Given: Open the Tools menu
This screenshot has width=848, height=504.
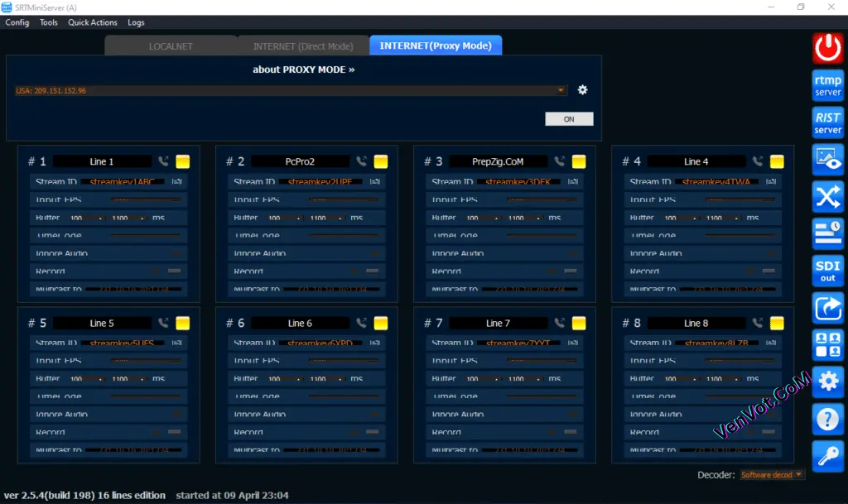Looking at the screenshot, I should [48, 22].
